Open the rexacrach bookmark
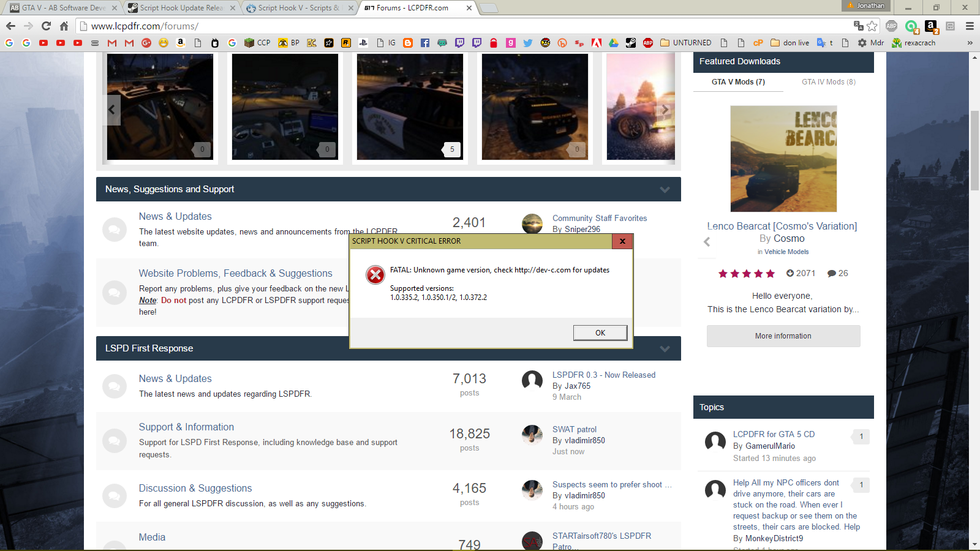This screenshot has height=551, width=980. tap(914, 43)
